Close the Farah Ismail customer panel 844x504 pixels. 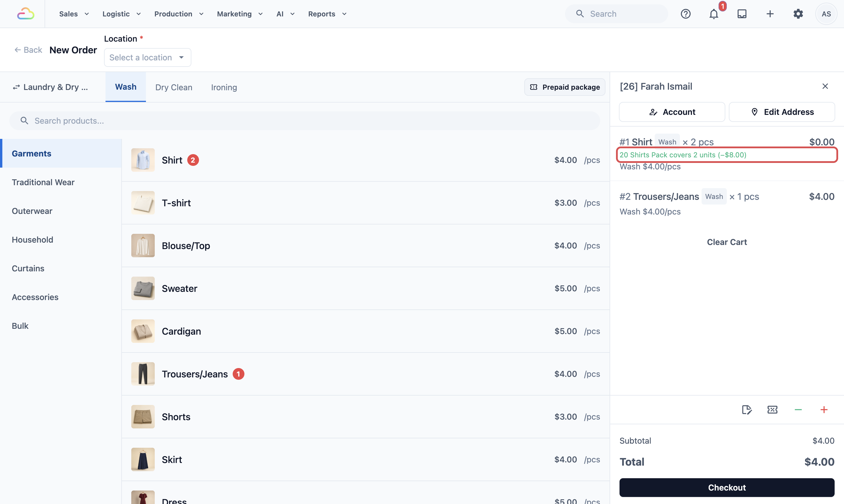coord(825,86)
